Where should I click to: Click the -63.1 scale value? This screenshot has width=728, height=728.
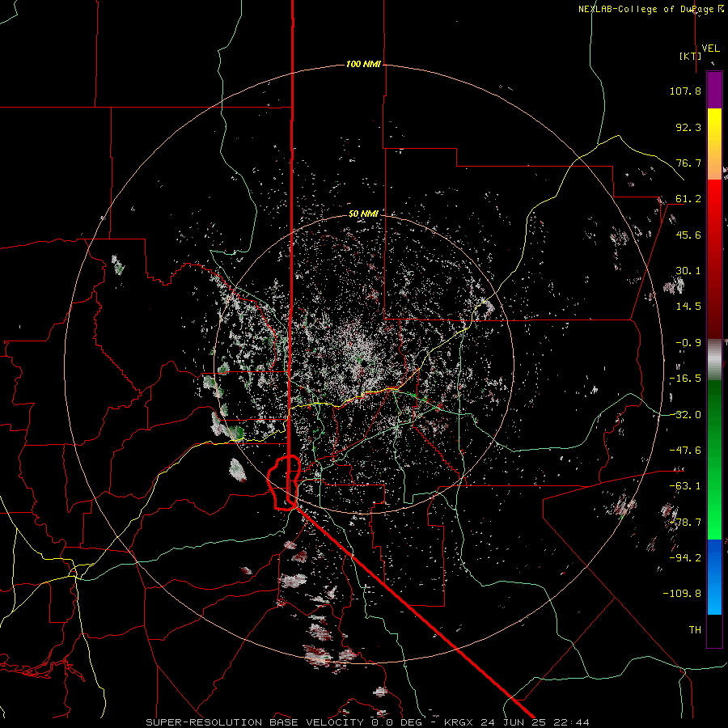pyautogui.click(x=685, y=486)
